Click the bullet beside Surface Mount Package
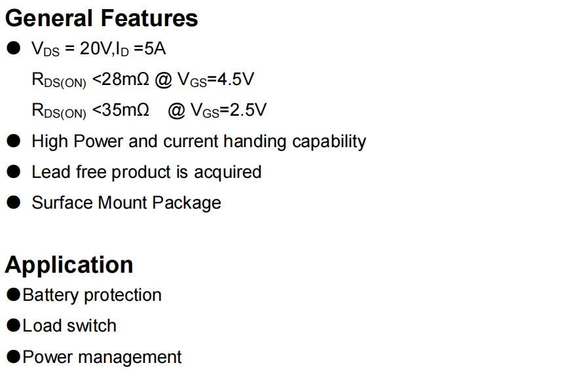 click(14, 202)
